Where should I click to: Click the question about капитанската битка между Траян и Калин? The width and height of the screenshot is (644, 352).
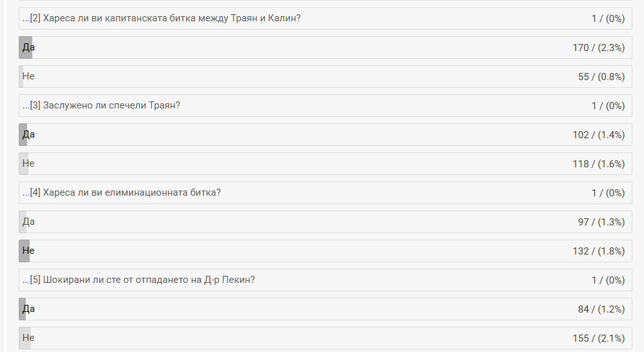(165, 19)
